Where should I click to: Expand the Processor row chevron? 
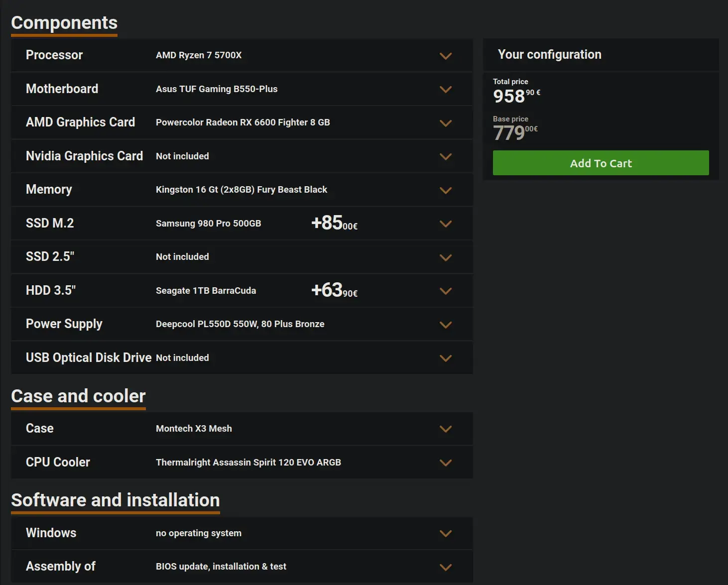tap(446, 56)
